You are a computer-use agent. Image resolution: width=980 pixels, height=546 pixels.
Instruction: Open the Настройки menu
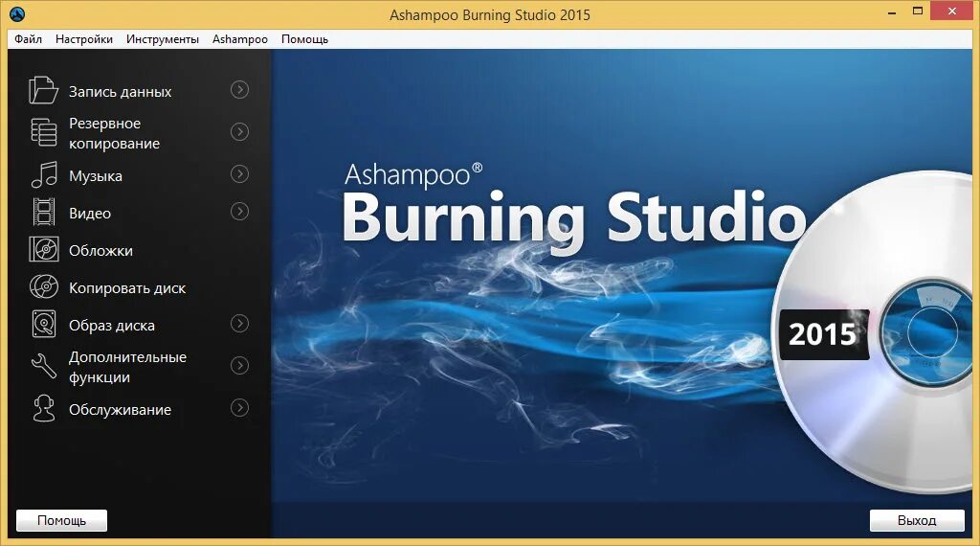pos(84,38)
